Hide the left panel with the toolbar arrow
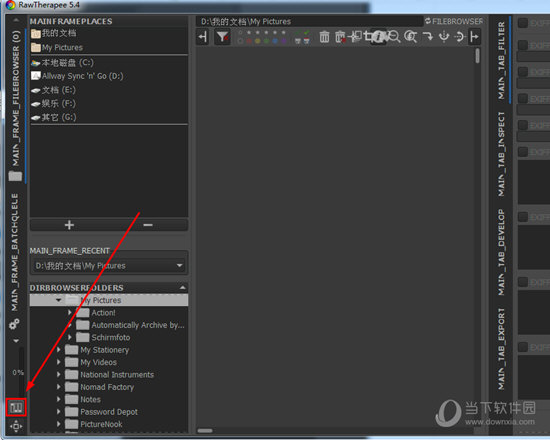The width and height of the screenshot is (550, 440). tap(203, 36)
